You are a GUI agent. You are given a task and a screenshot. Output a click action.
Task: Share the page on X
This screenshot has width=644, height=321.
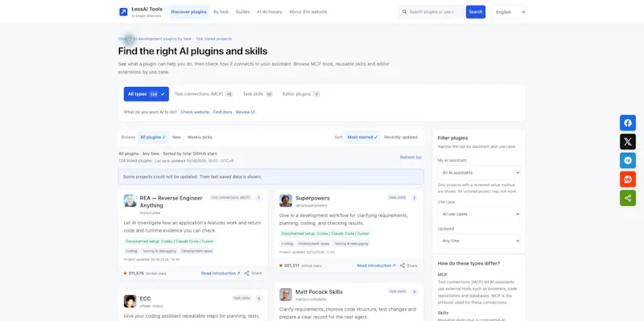click(628, 142)
